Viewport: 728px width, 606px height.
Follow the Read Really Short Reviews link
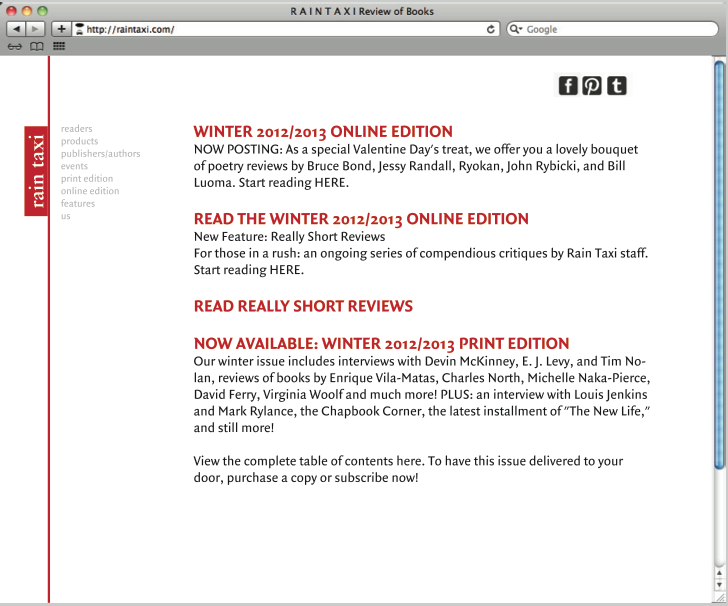(303, 306)
